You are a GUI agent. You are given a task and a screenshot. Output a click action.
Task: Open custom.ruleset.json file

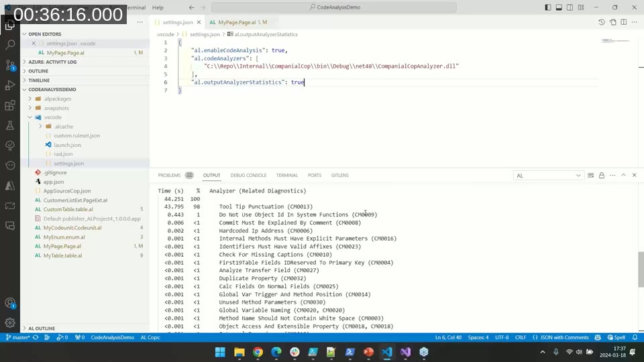(76, 135)
